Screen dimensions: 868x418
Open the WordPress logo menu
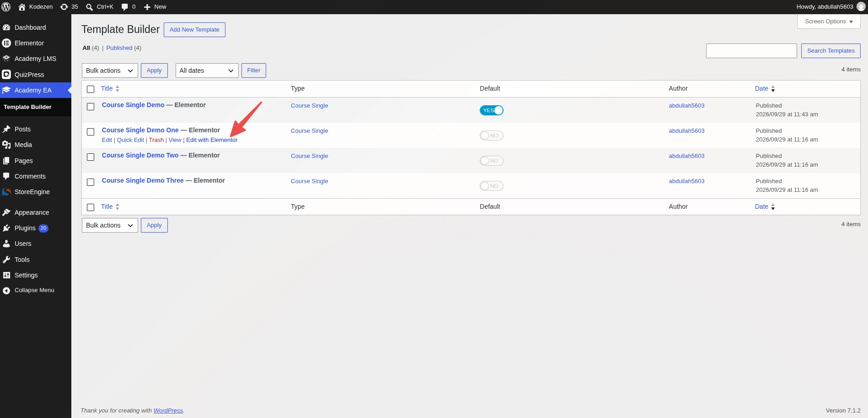pos(6,7)
